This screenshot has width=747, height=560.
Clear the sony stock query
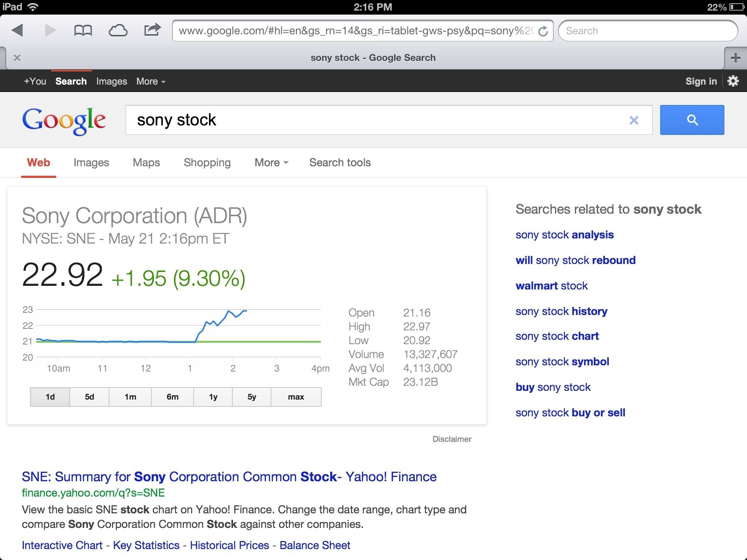634,120
